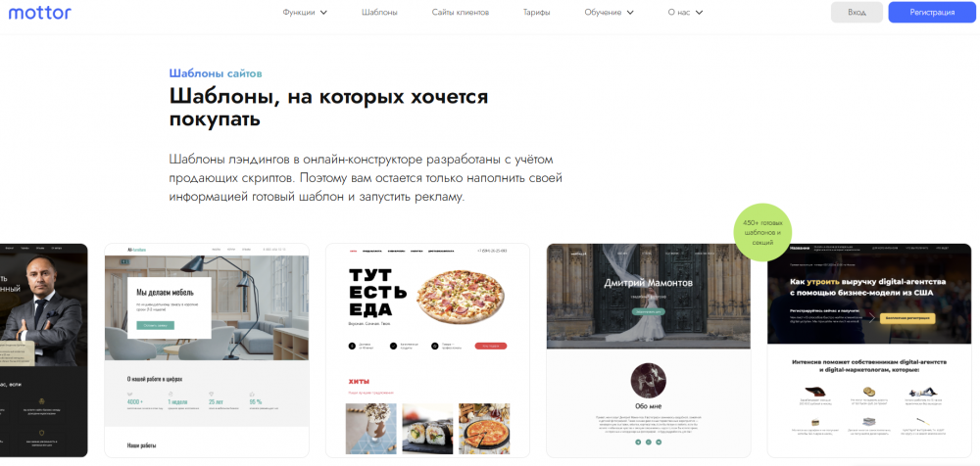
Task: Open the Дмитрий Мамонтов photographer template
Action: point(649,349)
